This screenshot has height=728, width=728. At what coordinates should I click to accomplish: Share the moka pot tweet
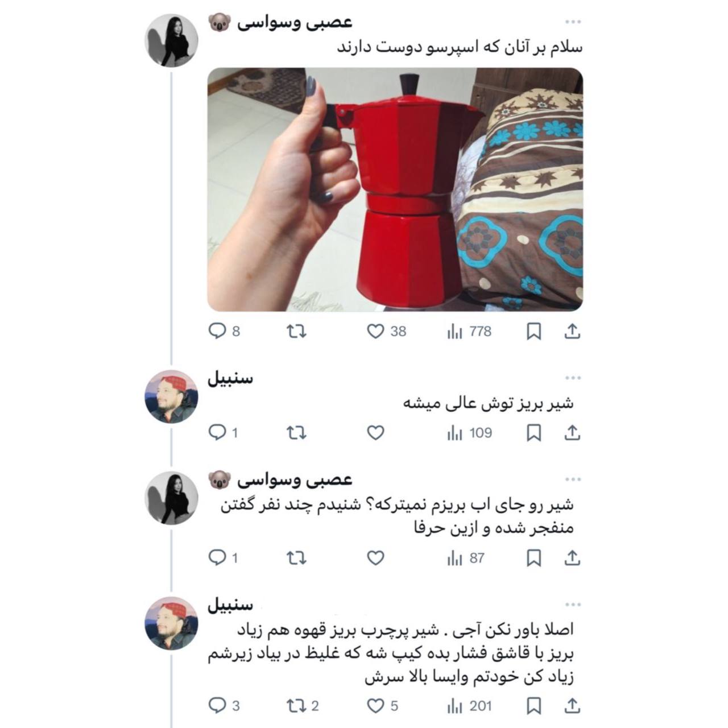coord(572,331)
